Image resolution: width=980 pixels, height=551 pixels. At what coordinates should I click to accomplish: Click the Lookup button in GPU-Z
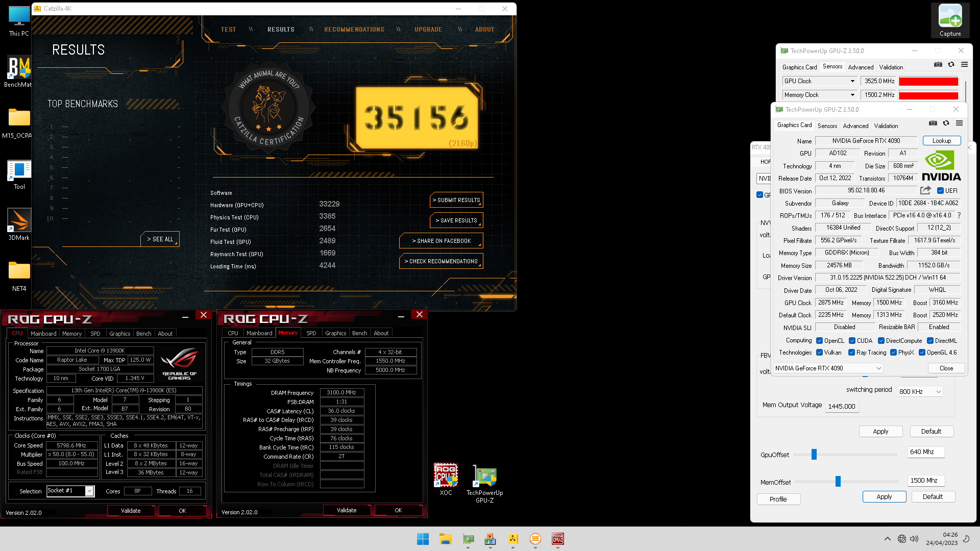pyautogui.click(x=941, y=141)
